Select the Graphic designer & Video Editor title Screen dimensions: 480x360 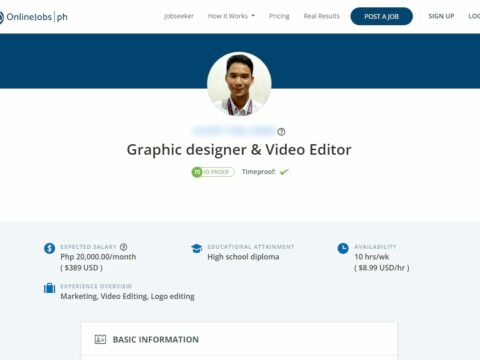click(239, 150)
